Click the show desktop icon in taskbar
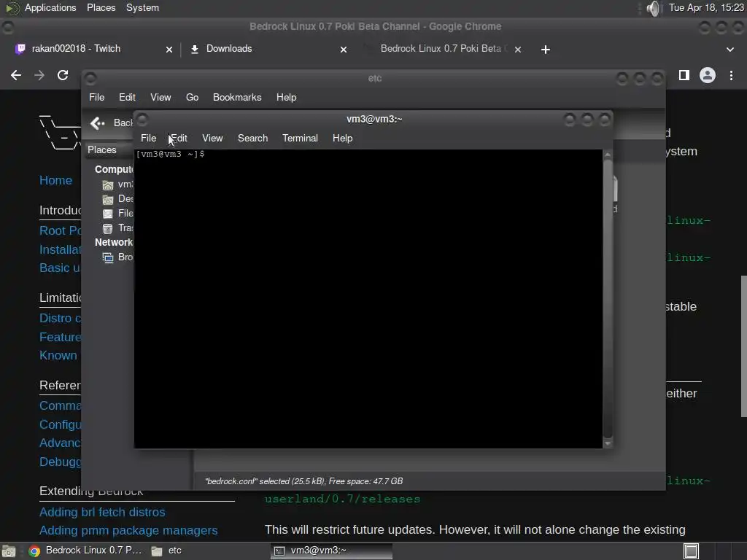 [x=9, y=551]
